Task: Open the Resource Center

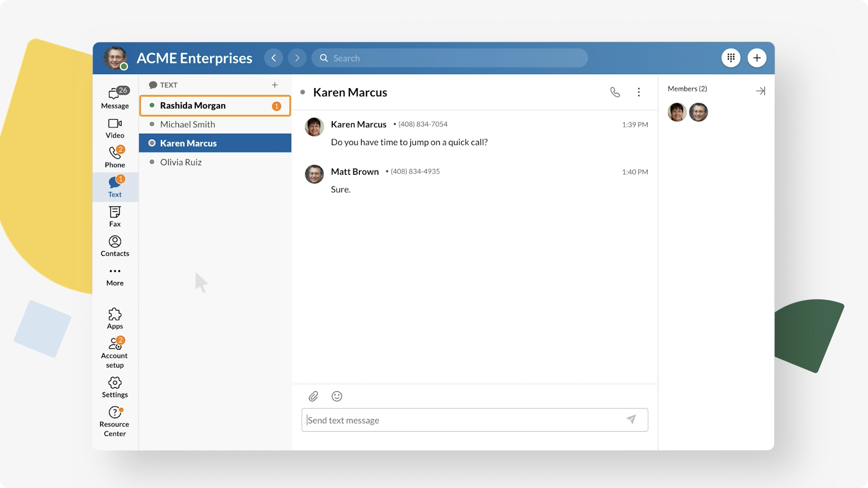Action: click(x=115, y=420)
